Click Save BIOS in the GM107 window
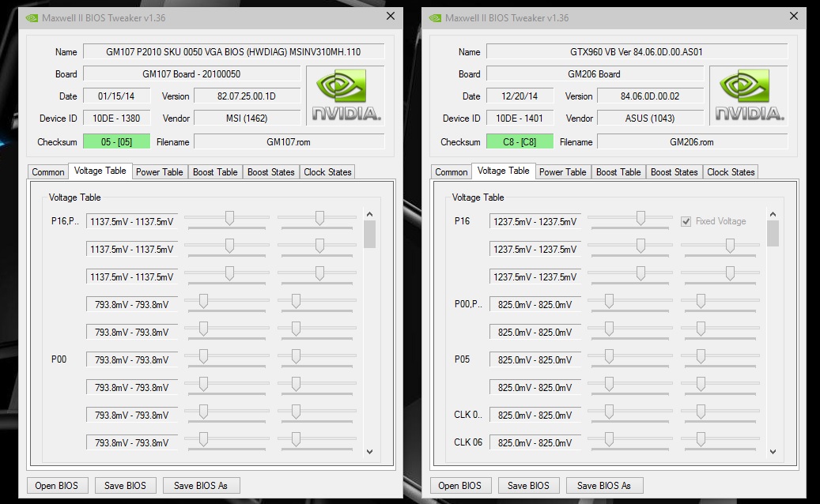 (x=125, y=486)
